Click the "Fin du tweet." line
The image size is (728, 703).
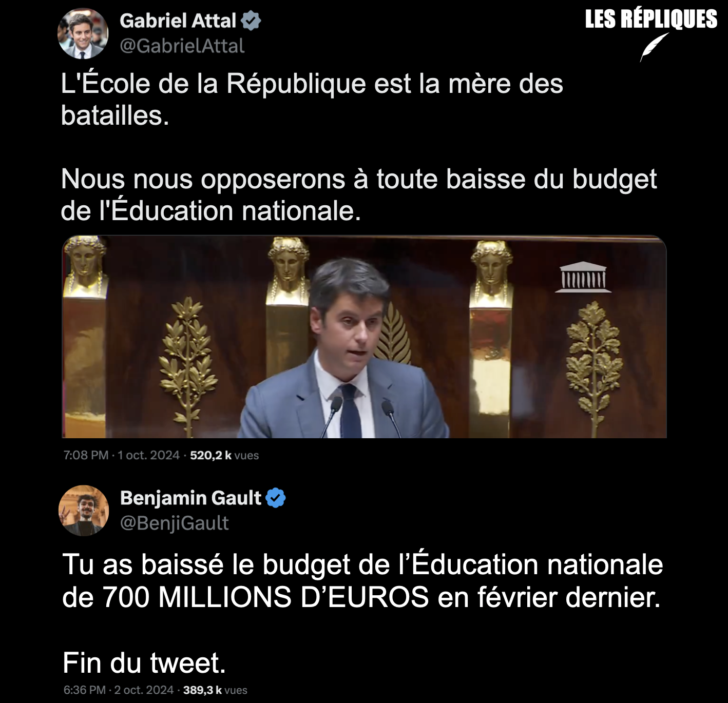[x=144, y=662]
